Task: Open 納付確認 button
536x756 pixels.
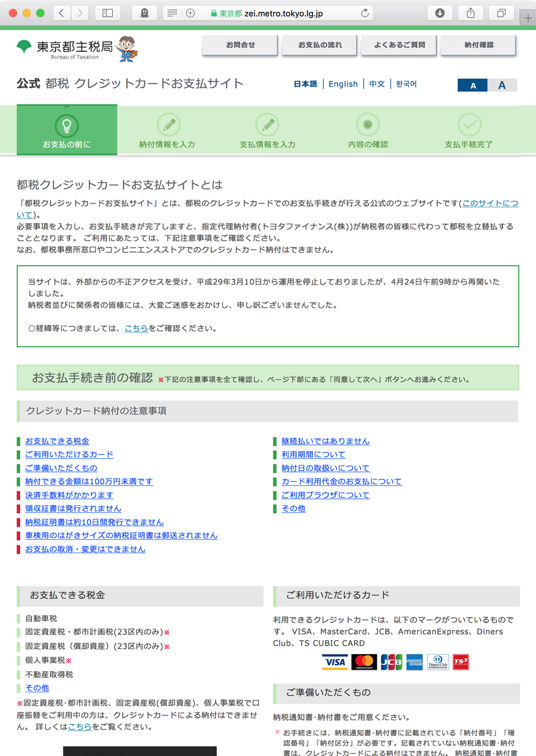Action: (479, 45)
